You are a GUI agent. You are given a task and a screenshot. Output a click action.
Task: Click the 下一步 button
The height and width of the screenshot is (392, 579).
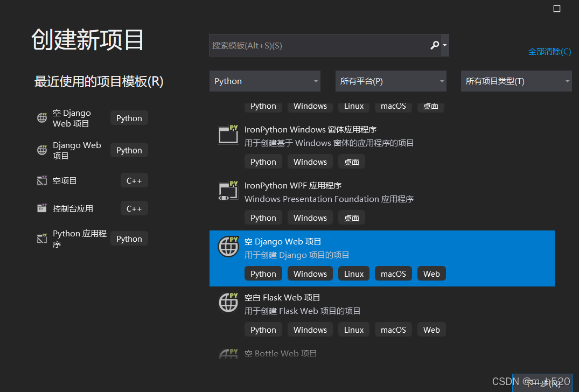point(542,382)
